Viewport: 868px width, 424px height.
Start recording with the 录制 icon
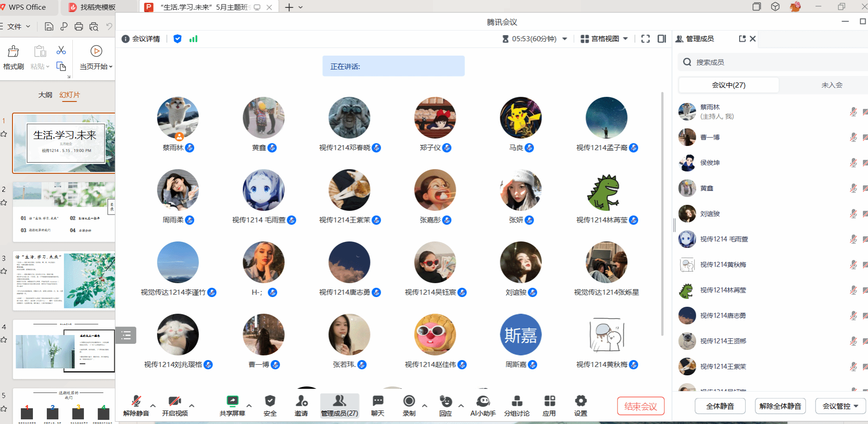coord(409,401)
